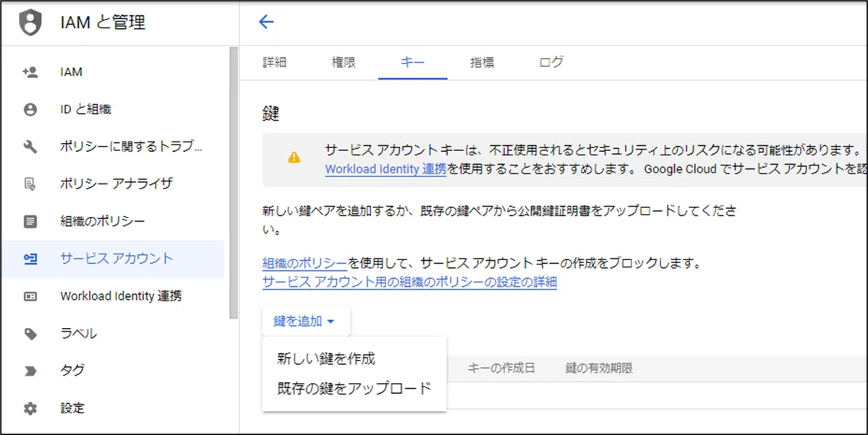Screen dimensions: 868x435
Task: Select サービス アカウント in sidebar
Action: (x=113, y=259)
